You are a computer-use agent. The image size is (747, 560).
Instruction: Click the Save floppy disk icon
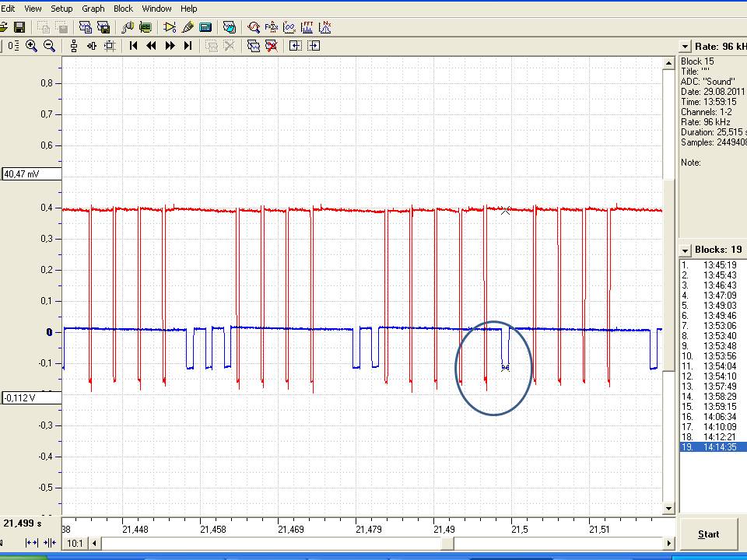coord(19,27)
